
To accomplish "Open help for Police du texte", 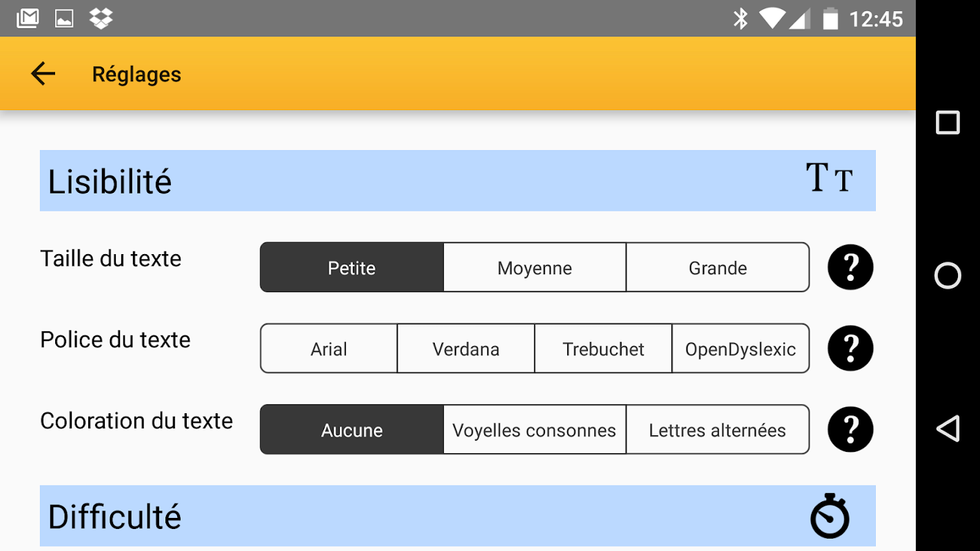I will pyautogui.click(x=850, y=349).
